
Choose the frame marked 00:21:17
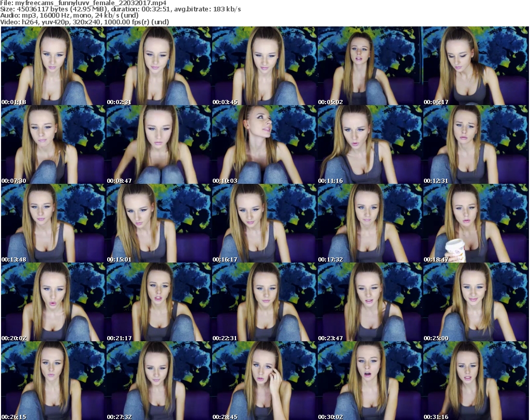coord(159,302)
